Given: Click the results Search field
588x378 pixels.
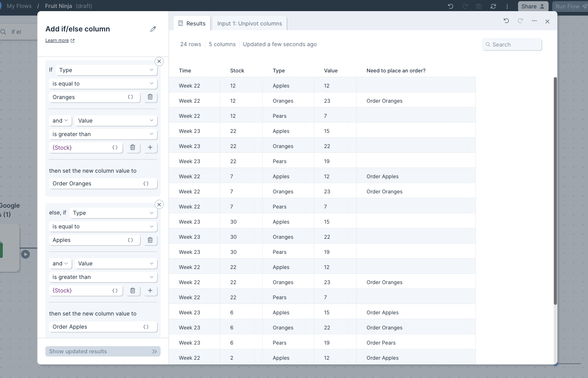Looking at the screenshot, I should [512, 45].
